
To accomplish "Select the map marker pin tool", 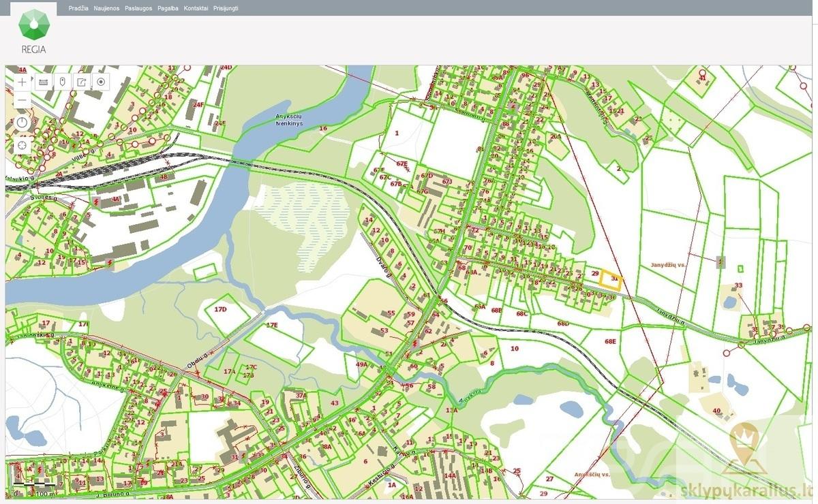I will [63, 82].
